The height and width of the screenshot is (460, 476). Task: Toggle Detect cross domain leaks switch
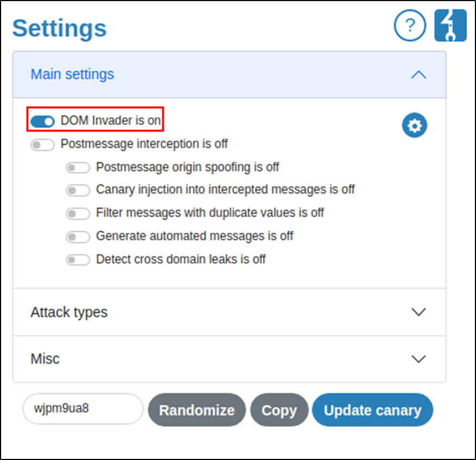point(78,260)
